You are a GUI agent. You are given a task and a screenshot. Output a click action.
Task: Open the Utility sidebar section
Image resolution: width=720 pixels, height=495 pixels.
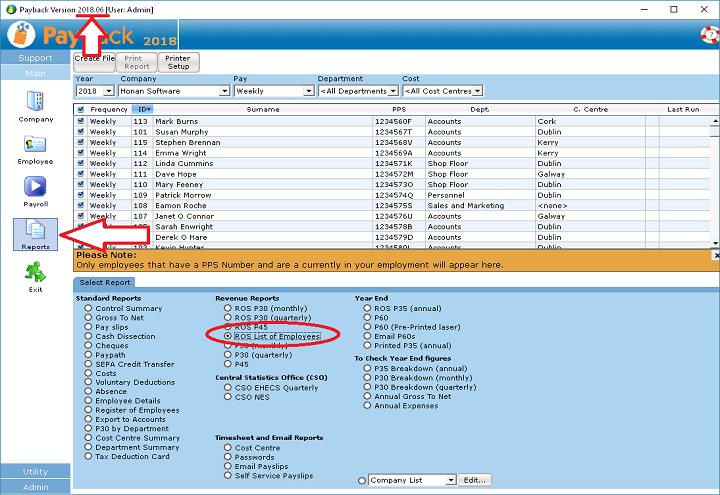click(x=35, y=472)
